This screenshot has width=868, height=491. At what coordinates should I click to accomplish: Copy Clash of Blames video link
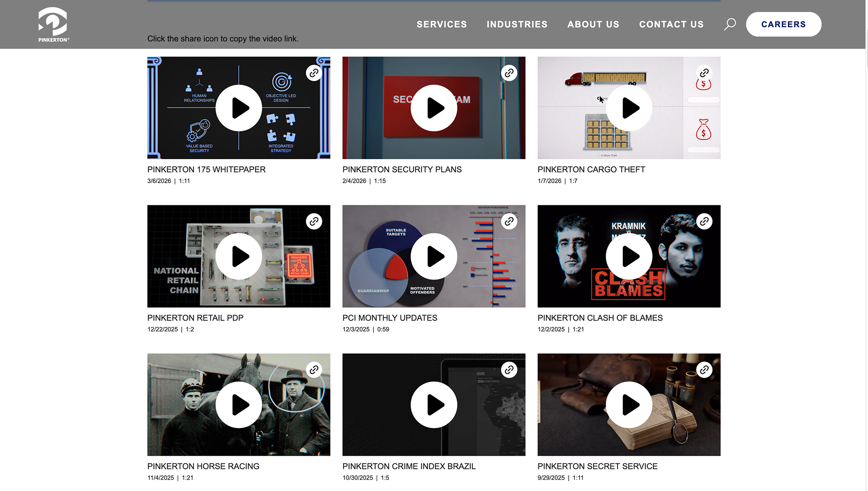pyautogui.click(x=704, y=221)
